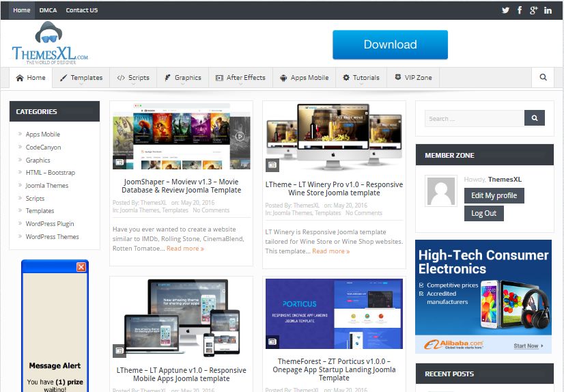Open the Templates navigation menu
564x392 pixels.
[x=81, y=77]
